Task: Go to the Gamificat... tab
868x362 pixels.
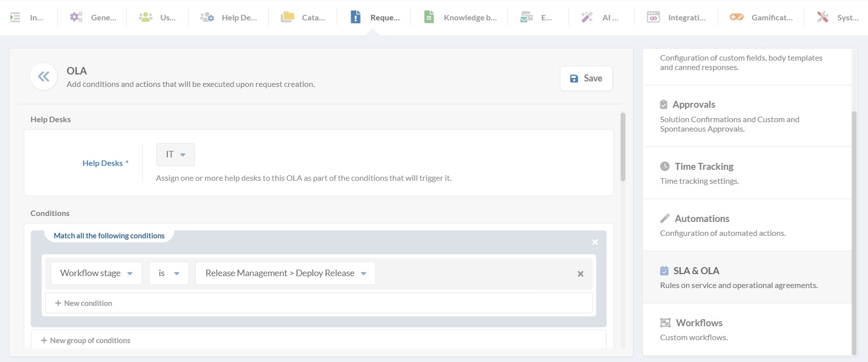Action: tap(761, 17)
